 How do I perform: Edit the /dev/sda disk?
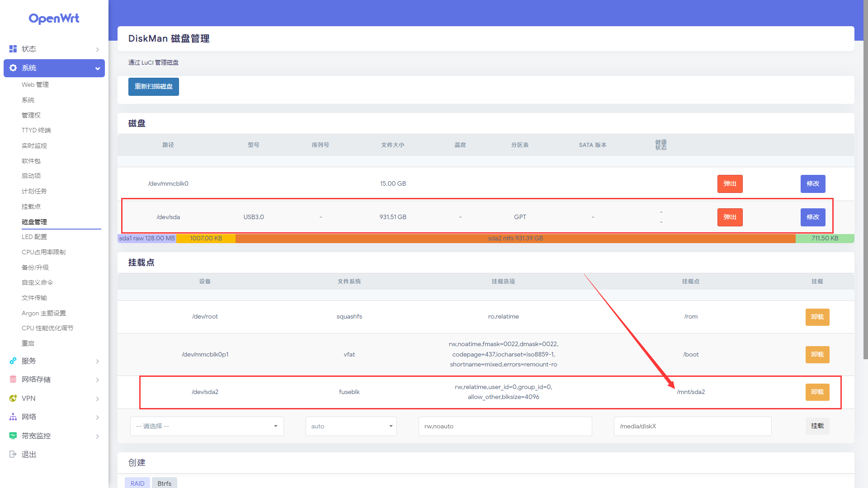point(813,217)
